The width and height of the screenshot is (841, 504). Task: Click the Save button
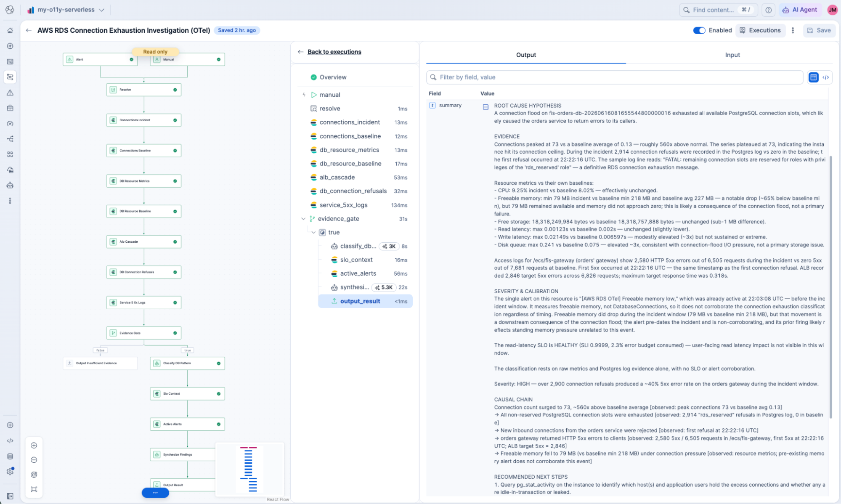tap(819, 30)
